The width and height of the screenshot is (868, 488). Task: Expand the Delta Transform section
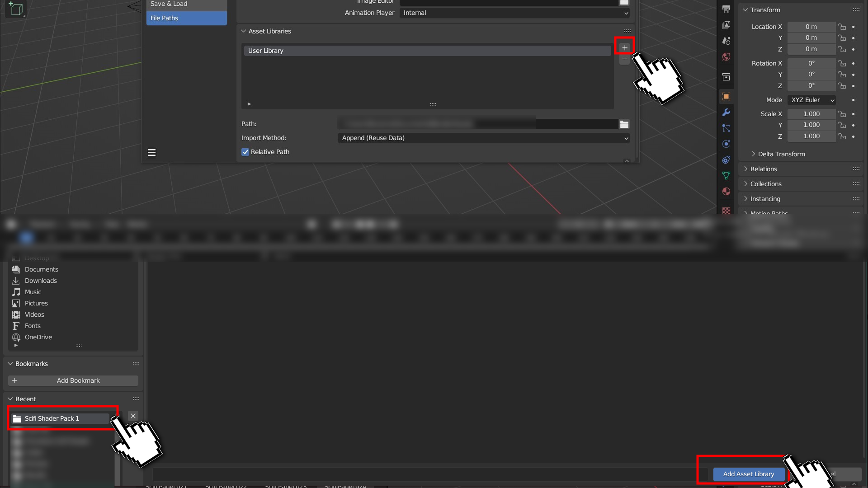(781, 154)
